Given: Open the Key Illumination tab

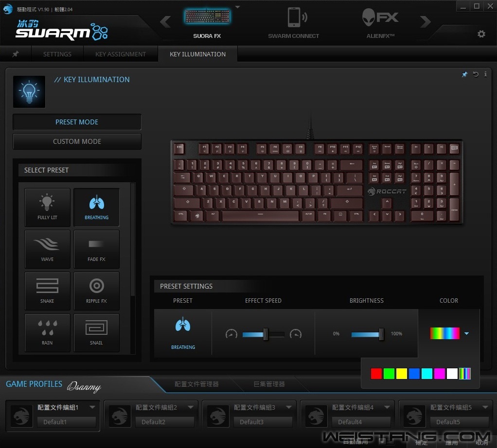Looking at the screenshot, I should [x=198, y=54].
